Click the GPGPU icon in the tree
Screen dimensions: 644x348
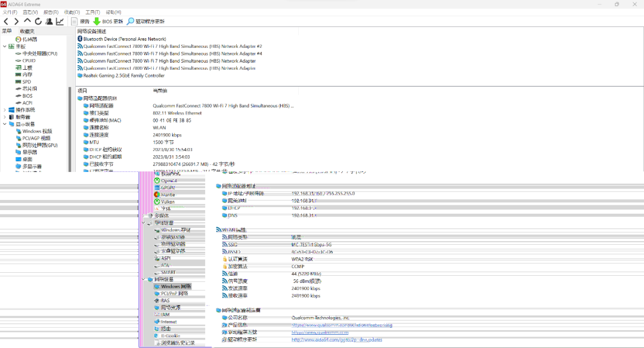pyautogui.click(x=157, y=187)
